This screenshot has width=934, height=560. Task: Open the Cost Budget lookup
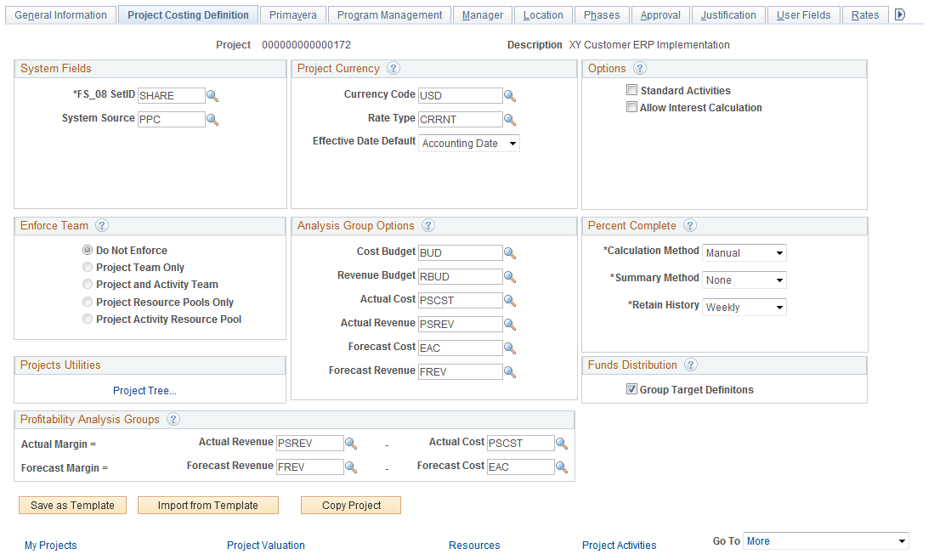click(510, 252)
